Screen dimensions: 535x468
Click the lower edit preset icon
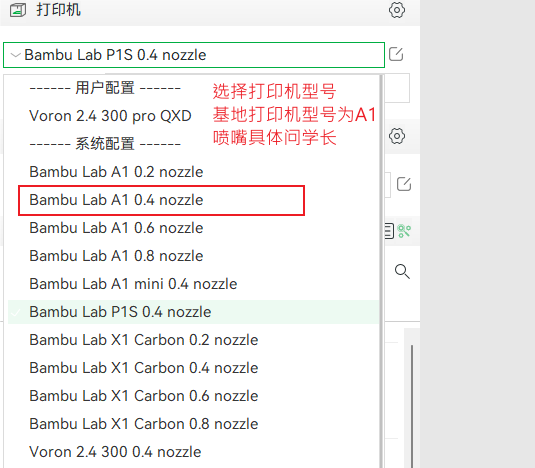click(x=404, y=184)
